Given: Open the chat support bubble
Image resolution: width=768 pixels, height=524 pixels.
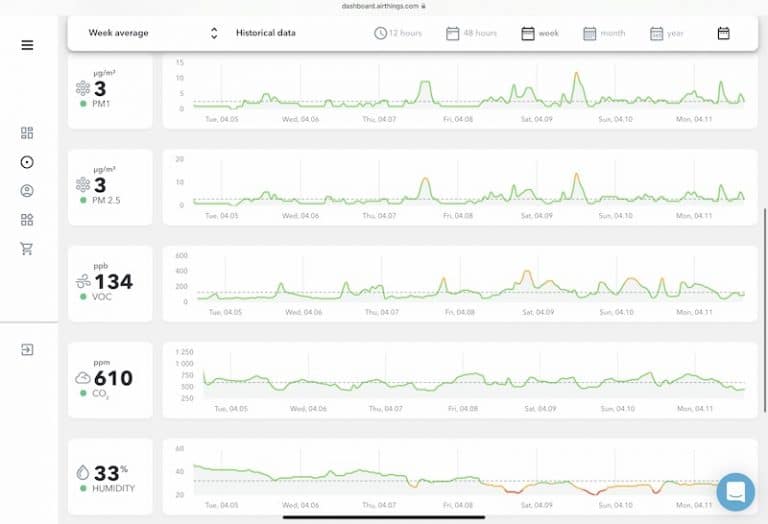Looking at the screenshot, I should click(x=735, y=492).
